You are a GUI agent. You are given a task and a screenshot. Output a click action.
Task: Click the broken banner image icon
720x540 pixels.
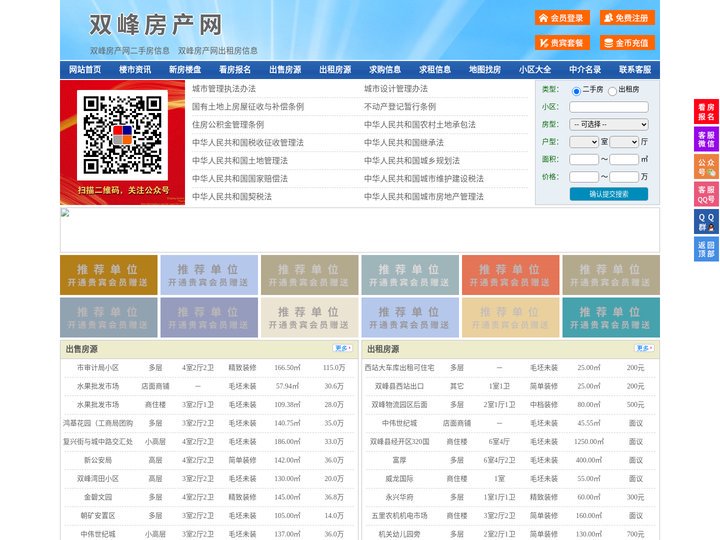pyautogui.click(x=65, y=213)
